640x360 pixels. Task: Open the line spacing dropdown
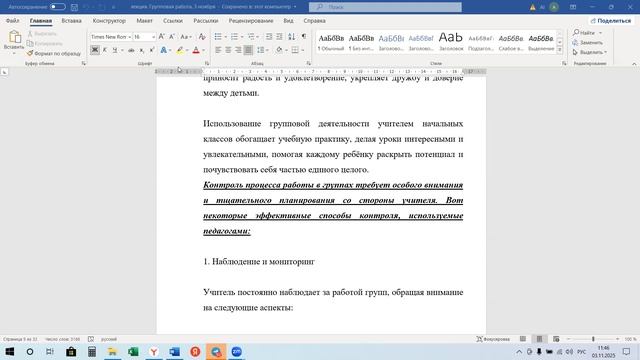pos(262,50)
